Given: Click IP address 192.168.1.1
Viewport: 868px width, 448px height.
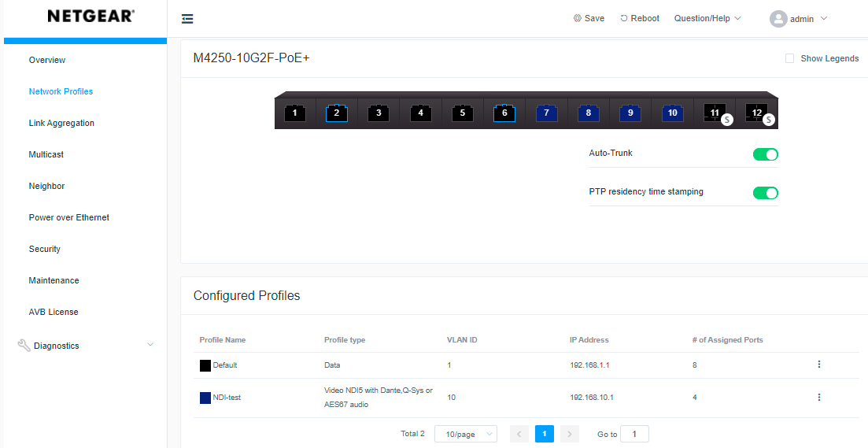Looking at the screenshot, I should click(589, 365).
